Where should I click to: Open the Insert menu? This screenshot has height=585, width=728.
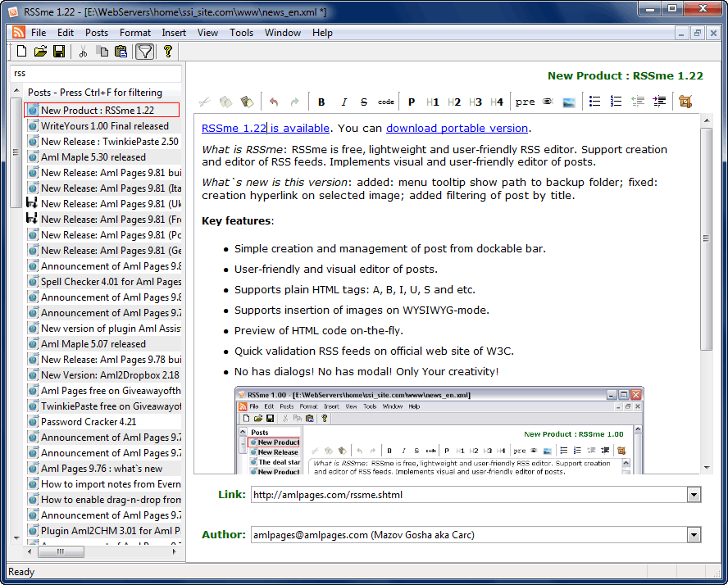(x=174, y=33)
